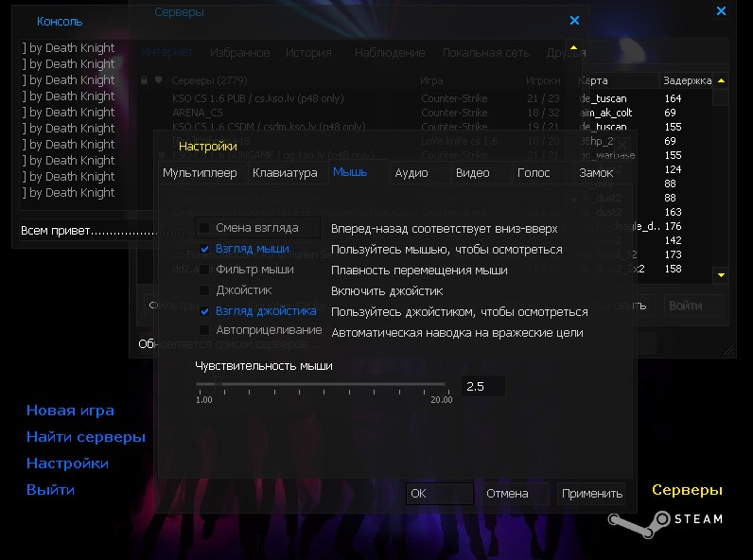Click scroll-up arrow above server tabs
The height and width of the screenshot is (560, 753).
(x=573, y=47)
